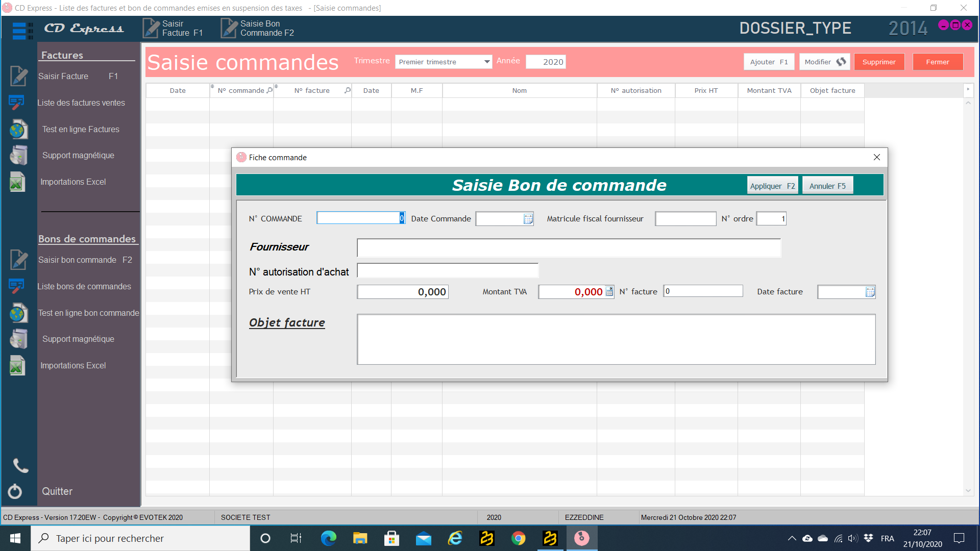Image resolution: width=980 pixels, height=551 pixels.
Task: Click the Supprimer button
Action: click(879, 62)
